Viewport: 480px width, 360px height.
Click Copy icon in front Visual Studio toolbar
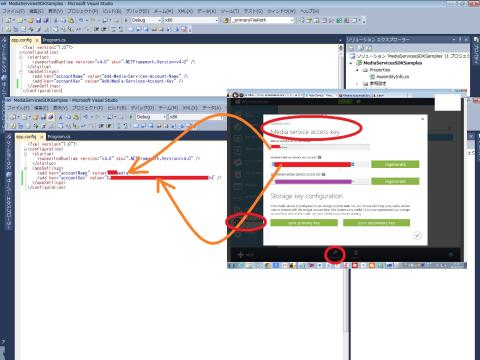(68, 117)
